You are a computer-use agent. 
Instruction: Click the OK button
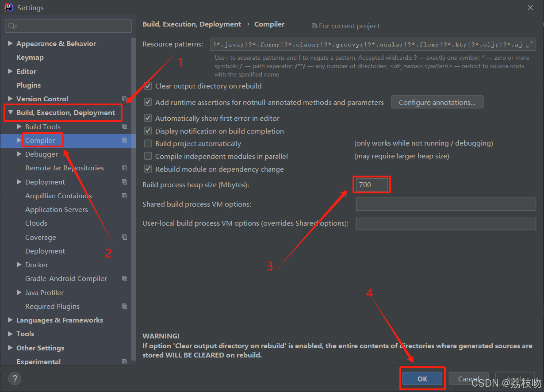(422, 379)
